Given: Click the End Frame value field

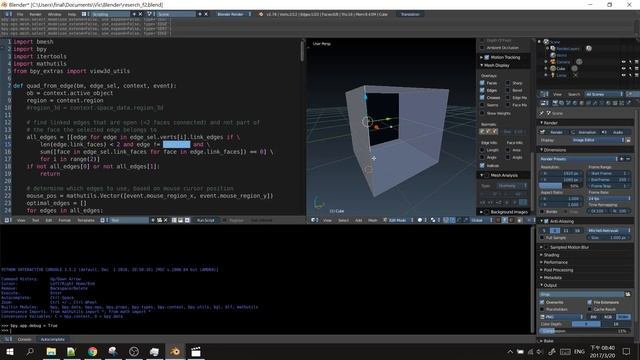Looking at the screenshot, I should (609, 180).
